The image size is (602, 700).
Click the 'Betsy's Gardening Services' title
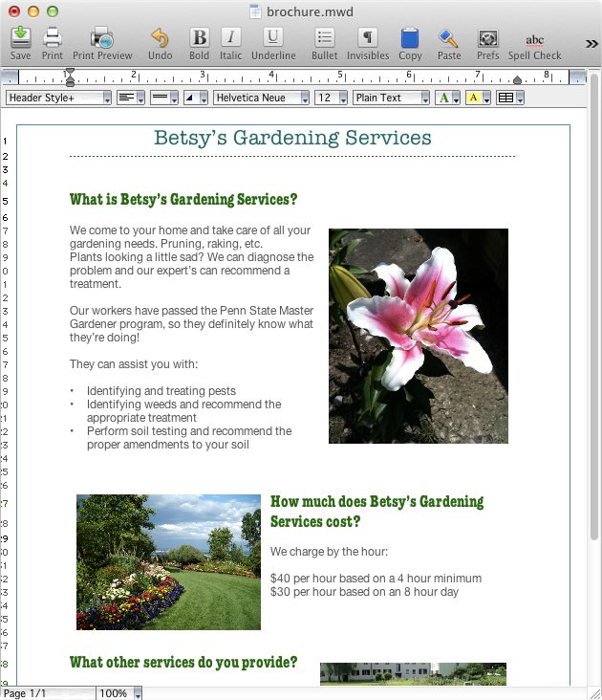pyautogui.click(x=292, y=138)
